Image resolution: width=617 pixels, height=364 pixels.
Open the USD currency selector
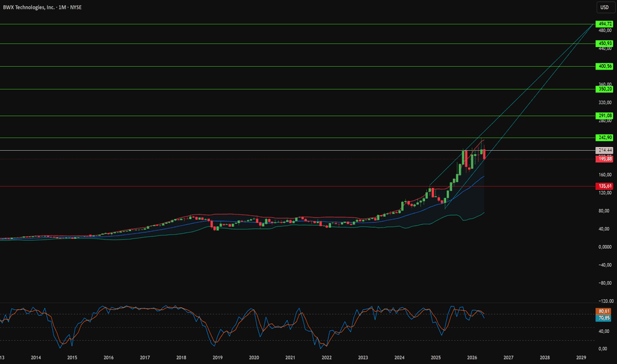605,7
